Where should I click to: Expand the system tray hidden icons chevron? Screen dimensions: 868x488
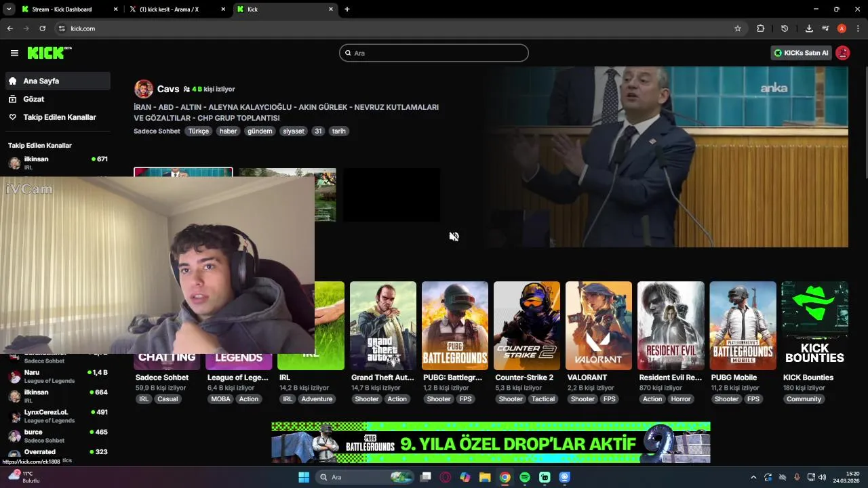click(x=753, y=477)
